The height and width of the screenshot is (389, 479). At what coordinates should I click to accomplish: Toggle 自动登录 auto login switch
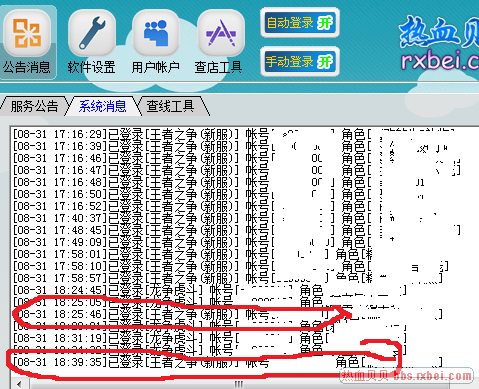point(300,23)
